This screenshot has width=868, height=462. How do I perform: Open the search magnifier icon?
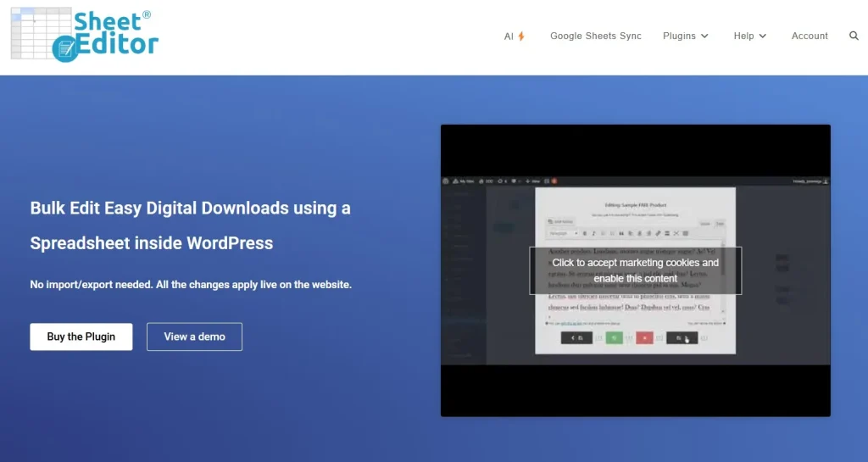click(x=854, y=36)
